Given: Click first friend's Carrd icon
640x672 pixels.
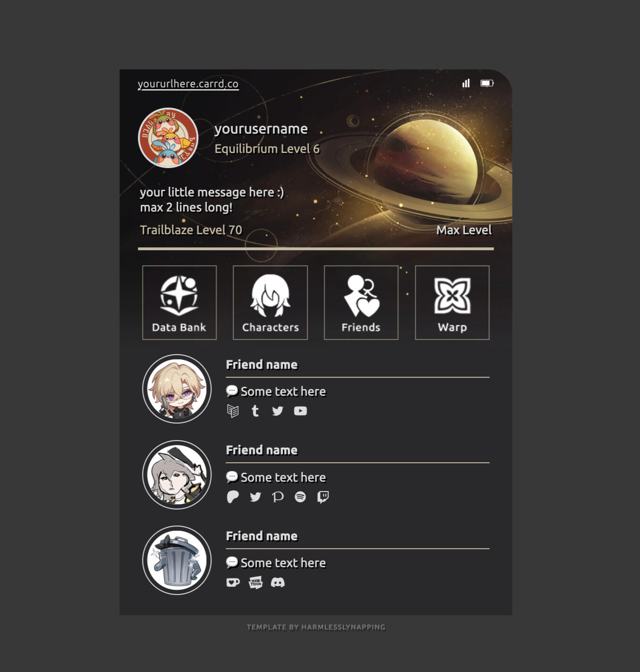Looking at the screenshot, I should tap(233, 411).
